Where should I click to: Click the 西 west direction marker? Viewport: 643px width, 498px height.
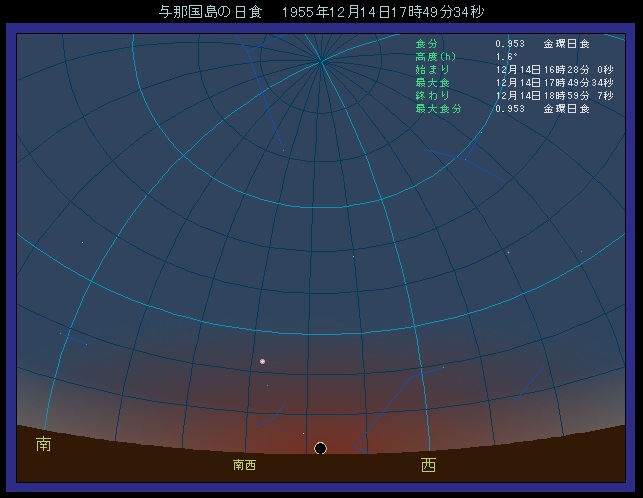pos(428,464)
